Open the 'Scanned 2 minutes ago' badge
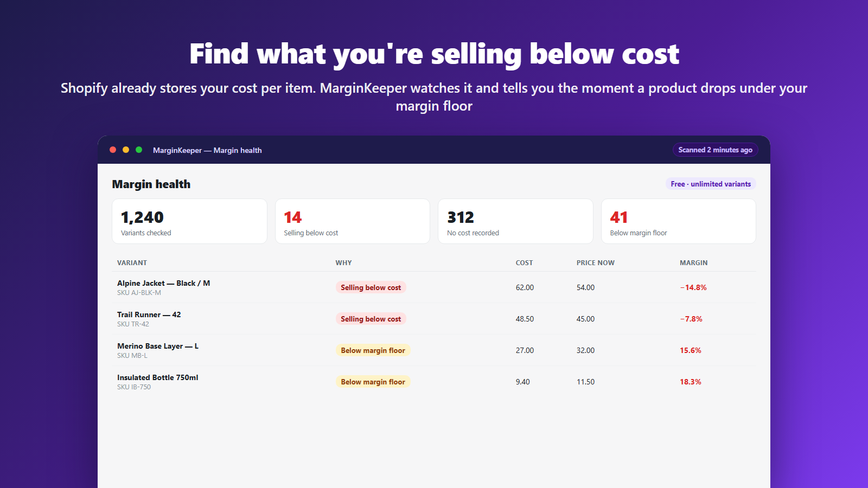The width and height of the screenshot is (868, 488). pyautogui.click(x=715, y=150)
